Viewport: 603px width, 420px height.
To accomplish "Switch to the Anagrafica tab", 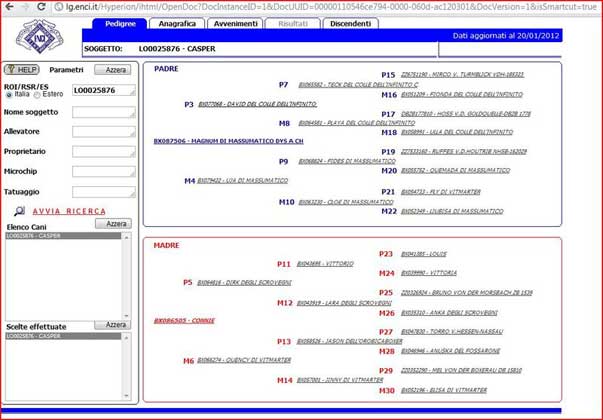I will [177, 22].
